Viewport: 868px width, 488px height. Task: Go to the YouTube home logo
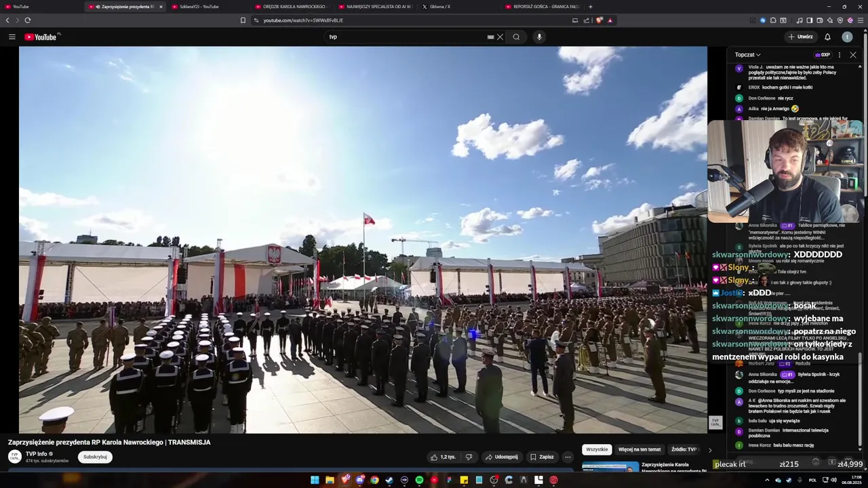41,37
